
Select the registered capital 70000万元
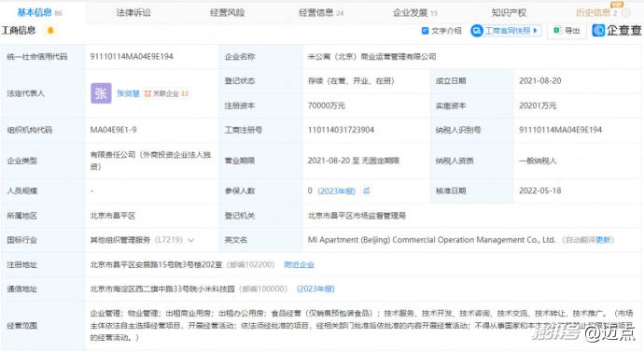(x=327, y=106)
